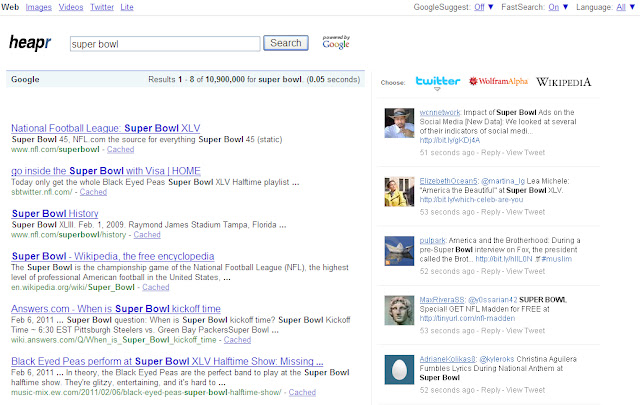Open cached copy of nfl.com/superbowl result

click(x=120, y=149)
